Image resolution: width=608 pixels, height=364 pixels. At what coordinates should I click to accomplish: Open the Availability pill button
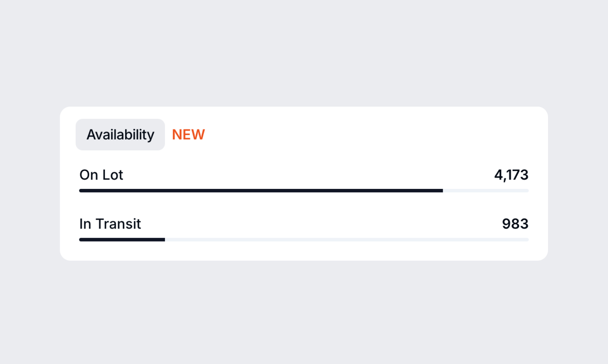120,135
